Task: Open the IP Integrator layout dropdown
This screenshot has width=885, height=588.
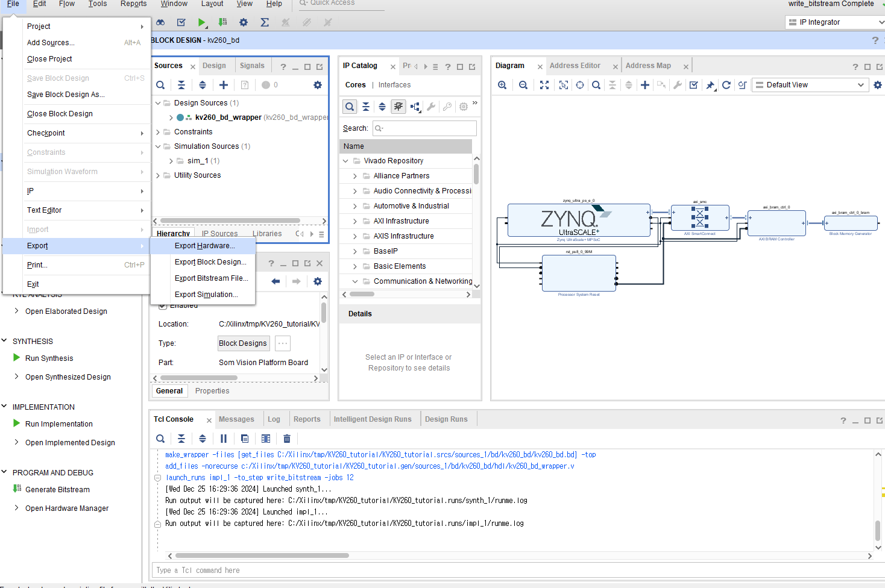Action: 835,22
